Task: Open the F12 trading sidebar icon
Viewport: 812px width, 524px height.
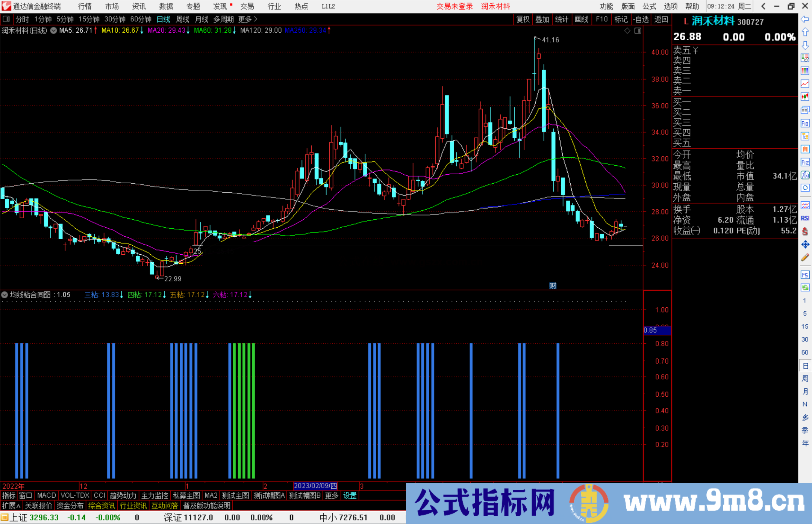Action: [805, 162]
